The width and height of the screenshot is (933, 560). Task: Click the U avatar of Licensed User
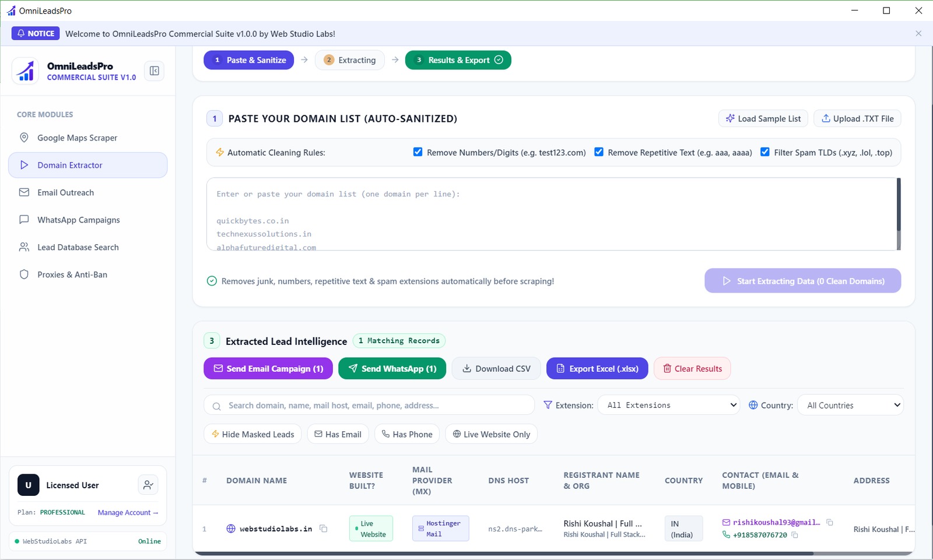click(29, 485)
